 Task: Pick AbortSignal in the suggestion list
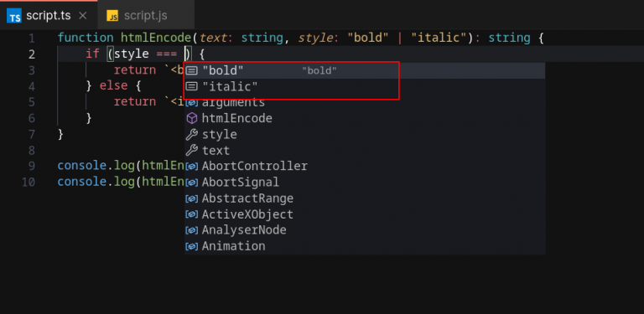click(x=365, y=183)
